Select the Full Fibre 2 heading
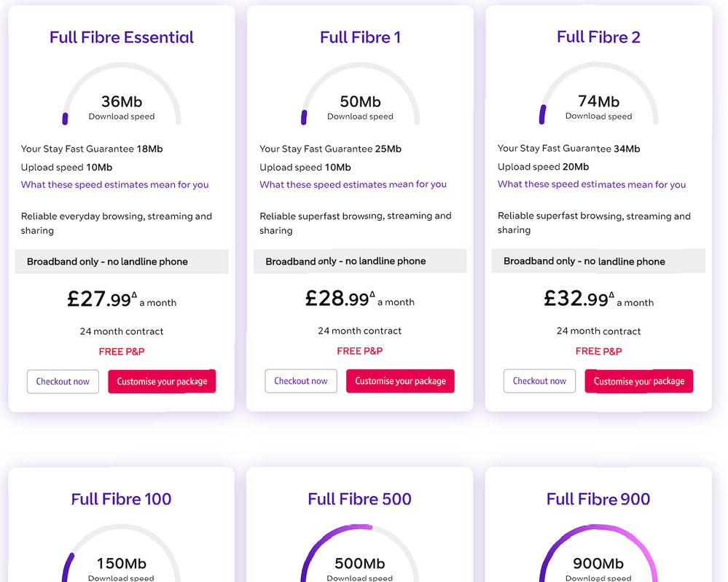 [x=598, y=37]
